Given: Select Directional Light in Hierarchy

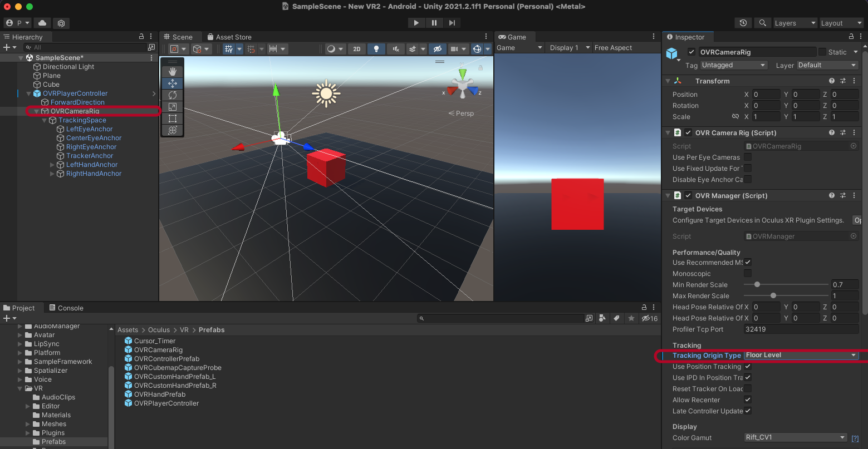Looking at the screenshot, I should click(68, 67).
